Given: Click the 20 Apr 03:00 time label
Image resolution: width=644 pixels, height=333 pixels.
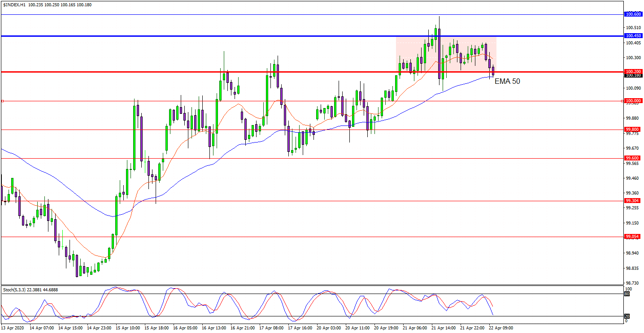Looking at the screenshot, I should pyautogui.click(x=329, y=328).
